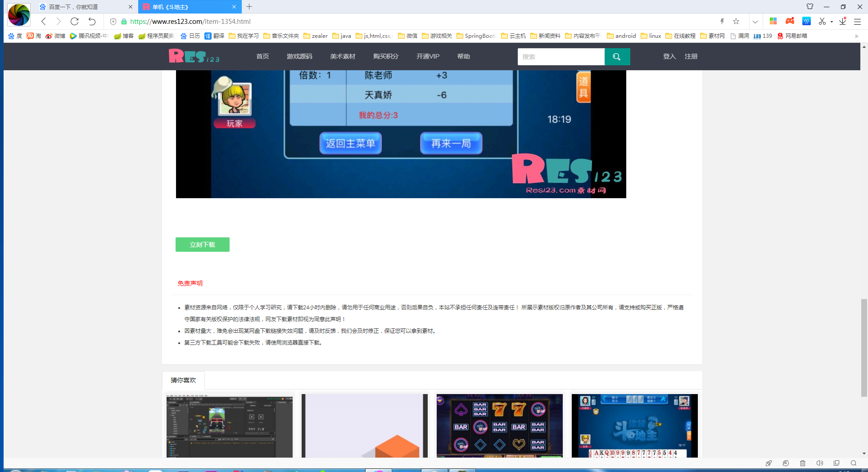Open the 首页 nav menu item
Viewport: 868px width, 472px height.
tap(262, 56)
